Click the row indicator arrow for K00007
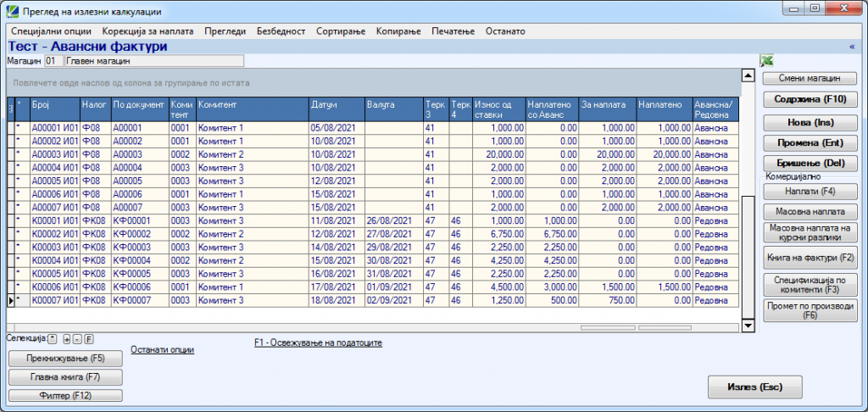 click(10, 301)
